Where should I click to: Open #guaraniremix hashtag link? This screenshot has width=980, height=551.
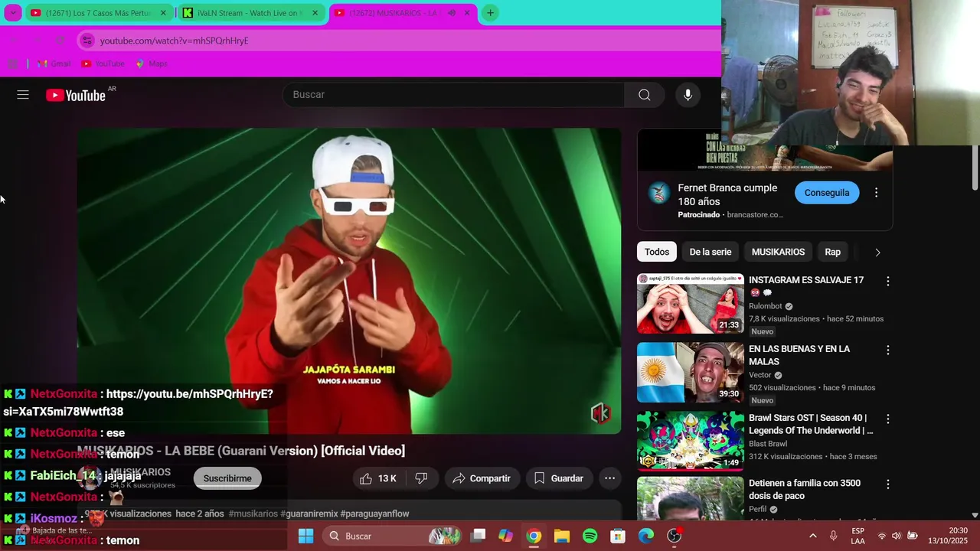click(x=309, y=514)
